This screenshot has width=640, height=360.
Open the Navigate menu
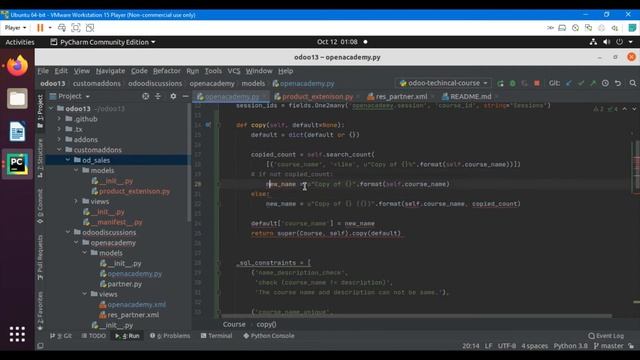click(x=111, y=71)
